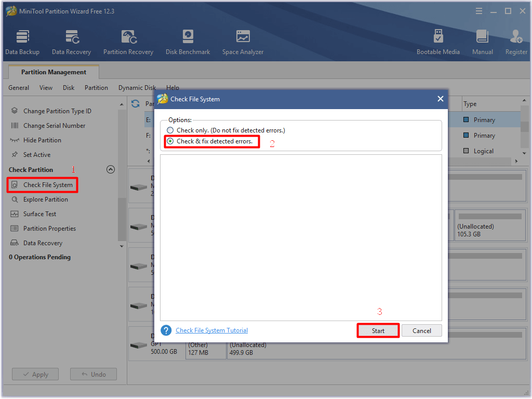Click partition list horizontal scroll right arrow

click(x=516, y=161)
